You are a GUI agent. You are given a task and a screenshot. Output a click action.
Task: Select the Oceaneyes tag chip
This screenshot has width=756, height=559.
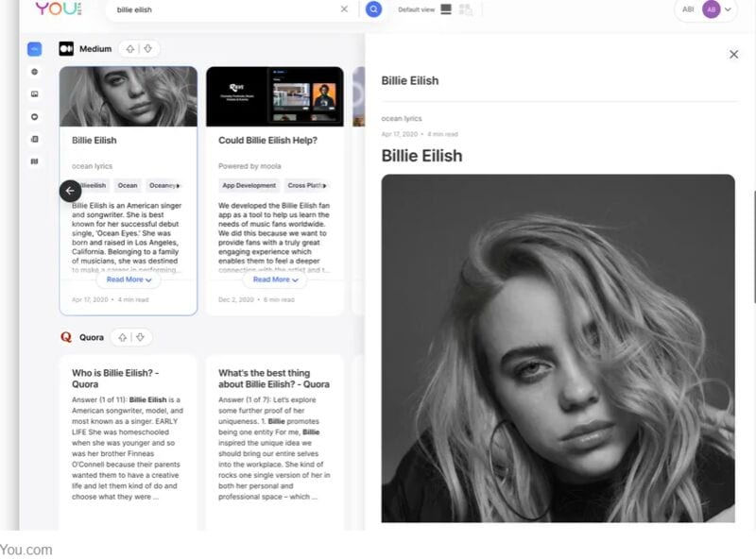tap(163, 185)
